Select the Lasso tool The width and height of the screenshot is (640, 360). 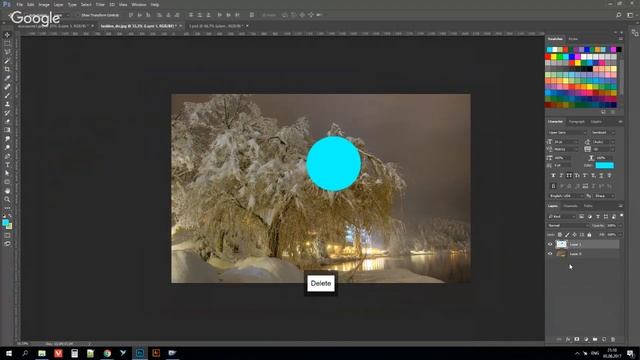tap(7, 52)
